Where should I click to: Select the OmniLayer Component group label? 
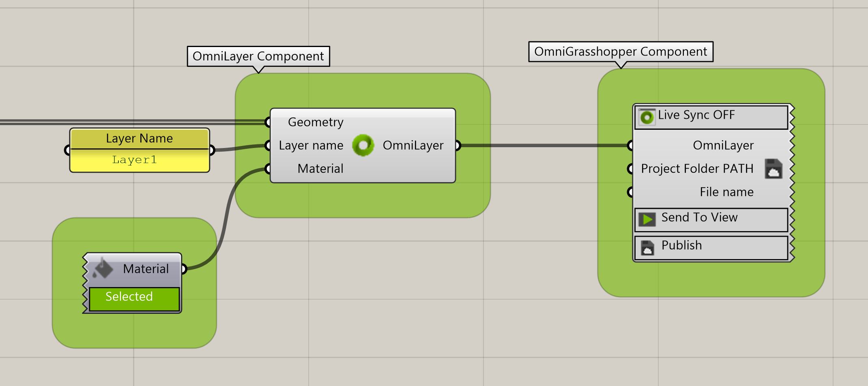(x=258, y=56)
